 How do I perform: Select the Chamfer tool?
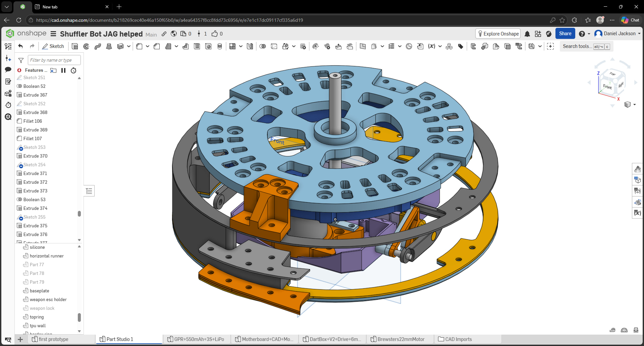pos(157,46)
